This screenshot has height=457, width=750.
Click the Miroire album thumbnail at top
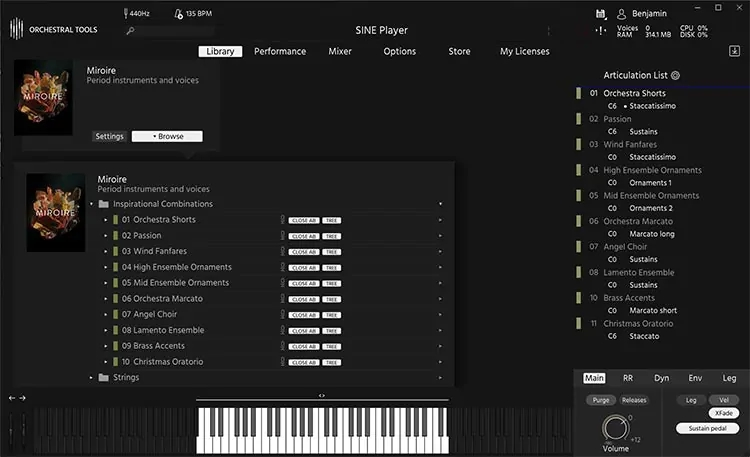[43, 98]
